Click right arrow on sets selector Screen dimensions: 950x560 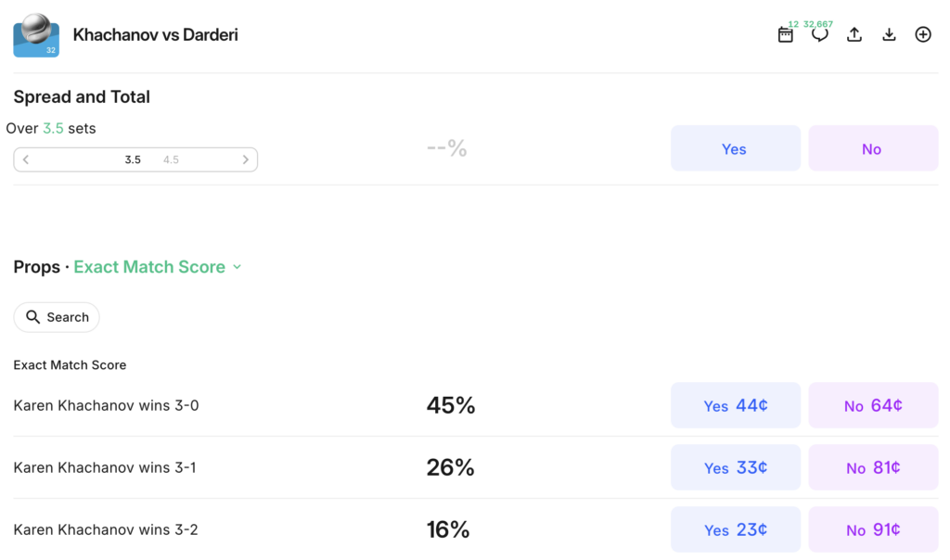[246, 159]
